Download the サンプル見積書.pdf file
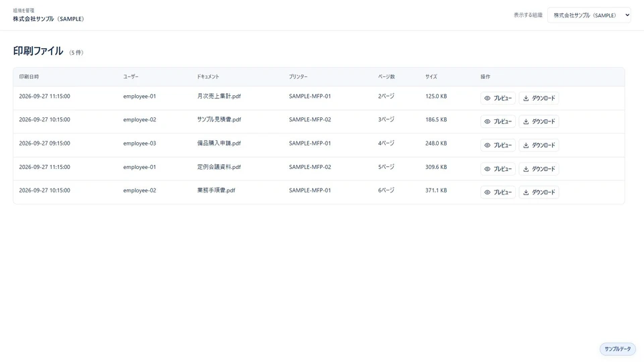 pos(539,121)
